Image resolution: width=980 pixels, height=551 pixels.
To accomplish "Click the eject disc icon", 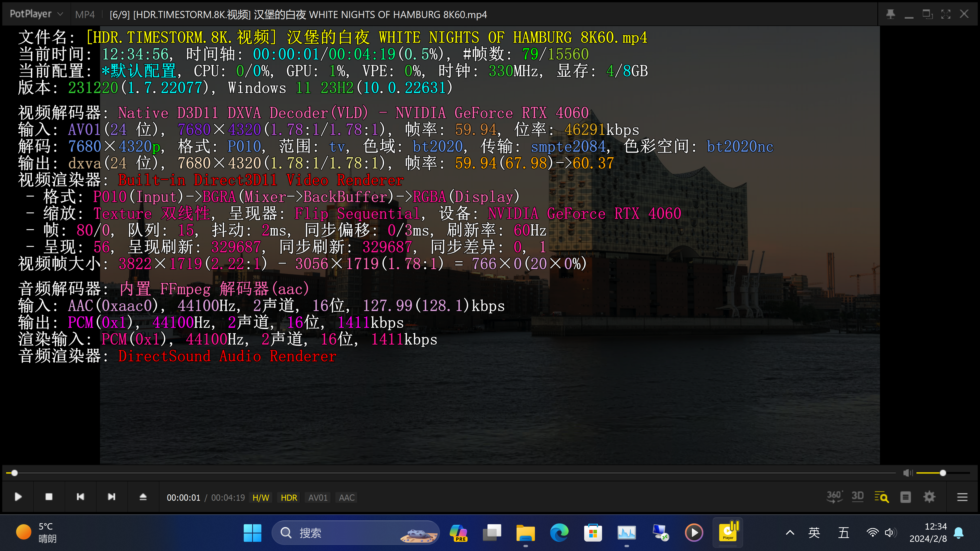I will tap(143, 497).
